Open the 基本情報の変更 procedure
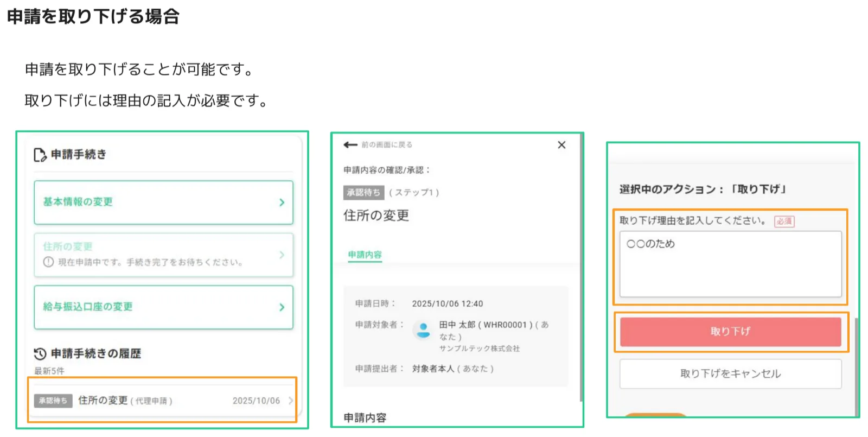This screenshot has width=868, height=437. [163, 202]
